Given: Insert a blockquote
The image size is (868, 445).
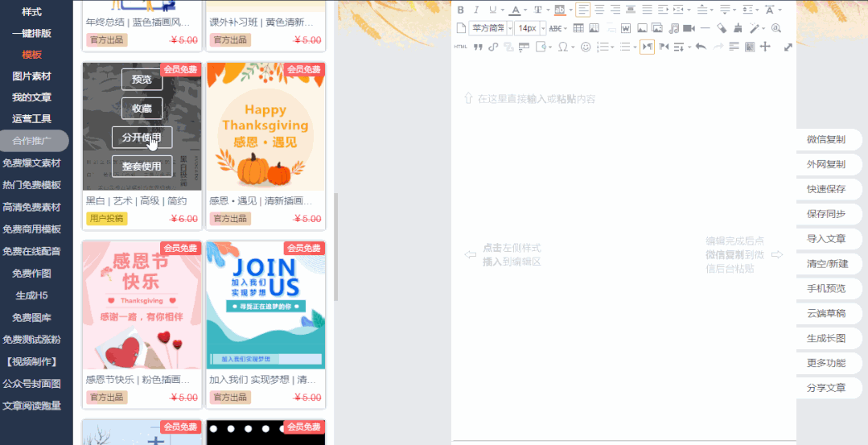Looking at the screenshot, I should coord(478,47).
